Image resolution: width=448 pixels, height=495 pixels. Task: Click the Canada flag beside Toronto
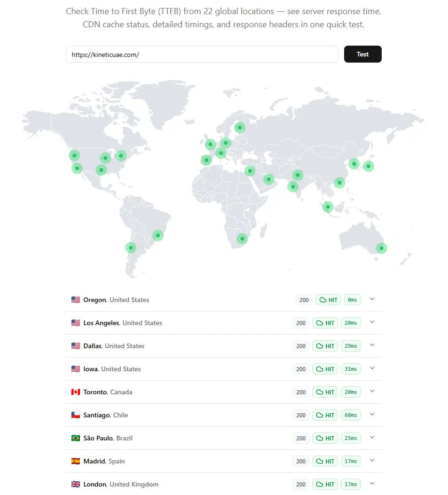(76, 392)
